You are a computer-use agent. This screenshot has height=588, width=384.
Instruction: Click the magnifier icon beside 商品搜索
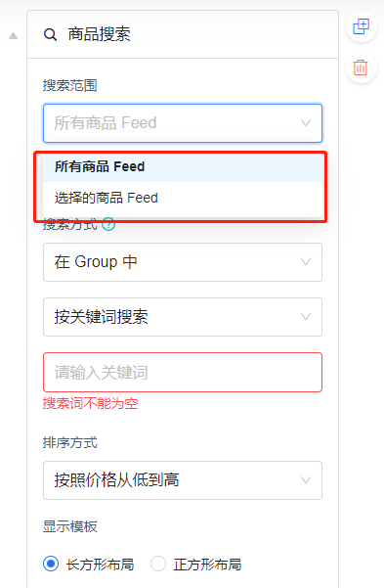50,34
